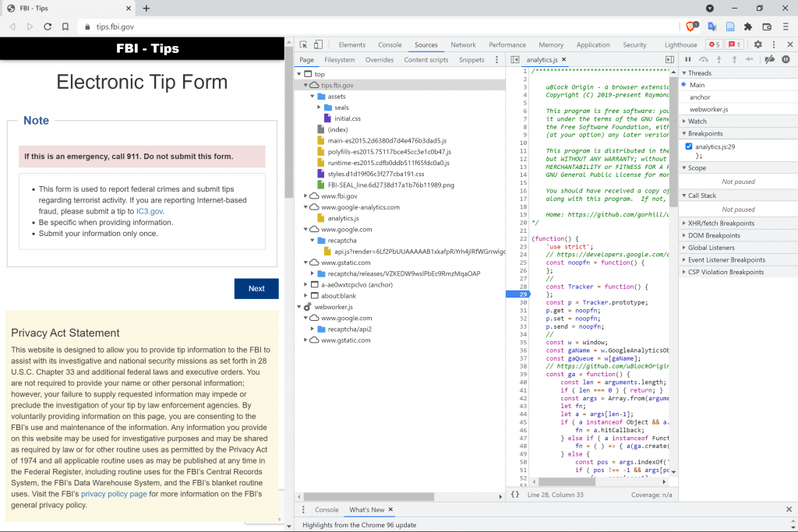Toggle the device toolbar icon
This screenshot has width=798, height=532.
[318, 44]
